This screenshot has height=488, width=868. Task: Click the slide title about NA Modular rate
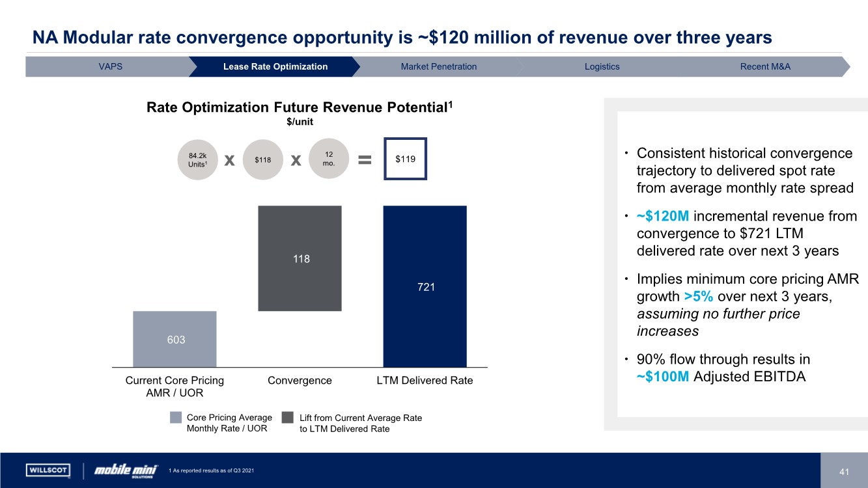pyautogui.click(x=402, y=38)
